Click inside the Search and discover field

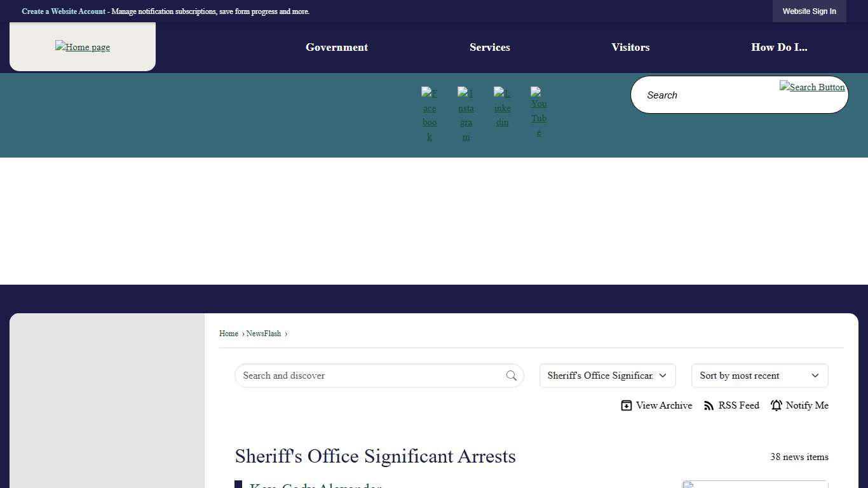[x=369, y=376]
